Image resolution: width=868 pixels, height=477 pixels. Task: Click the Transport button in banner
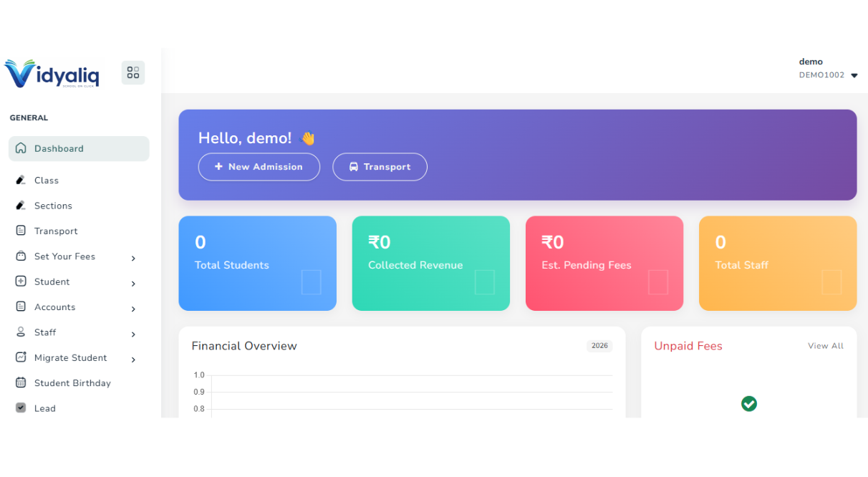click(x=380, y=167)
